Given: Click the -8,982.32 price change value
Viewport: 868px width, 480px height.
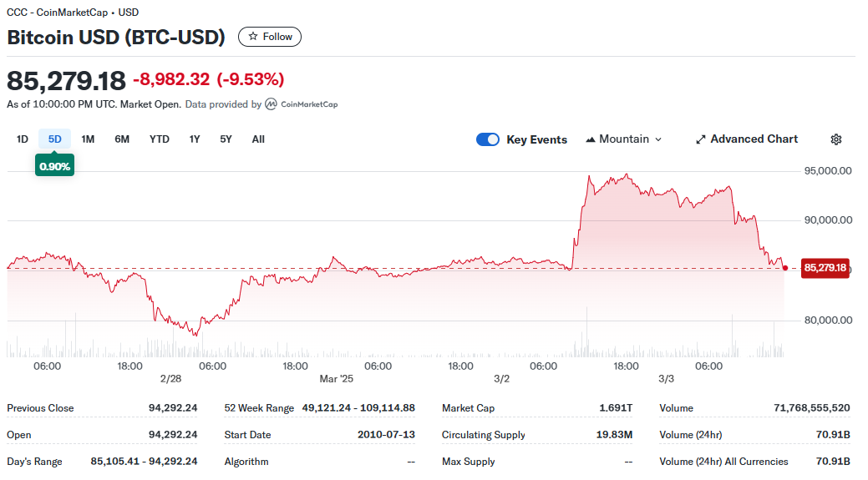Looking at the screenshot, I should pyautogui.click(x=171, y=79).
